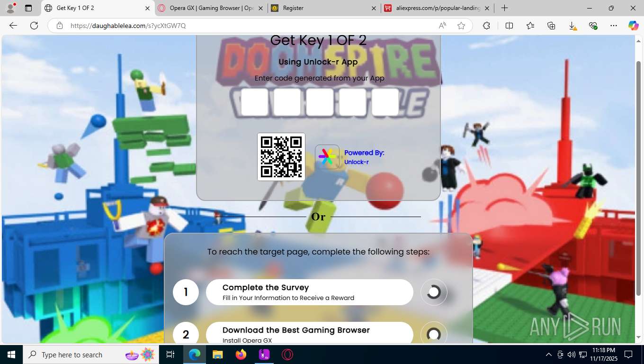Viewport: 644px width, 364px height.
Task: Click the fifth code digit box
Action: 385,102
